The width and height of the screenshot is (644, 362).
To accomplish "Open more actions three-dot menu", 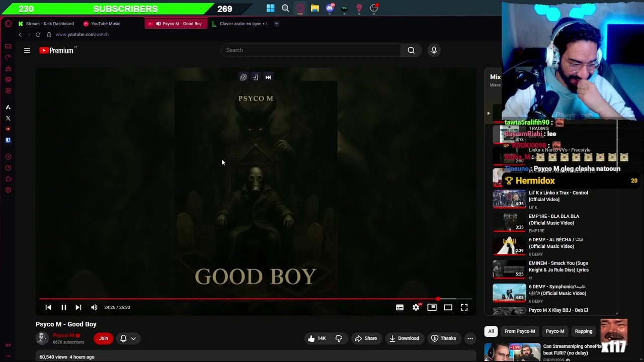I will [470, 338].
